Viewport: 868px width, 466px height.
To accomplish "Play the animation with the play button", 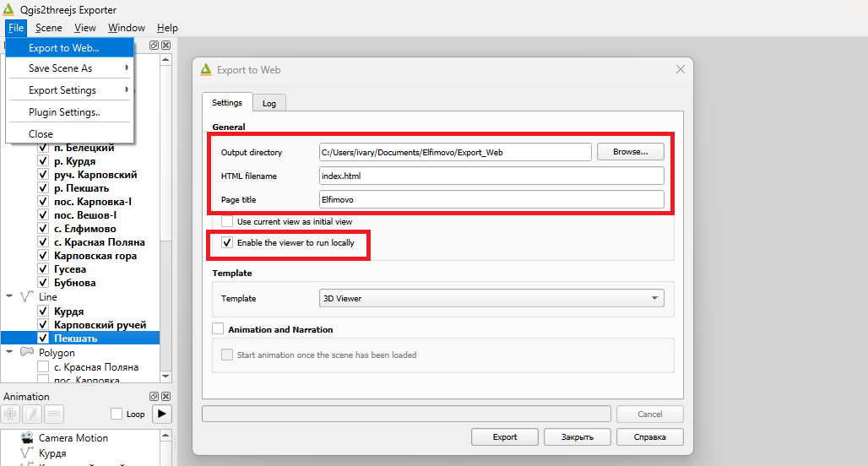I will (161, 414).
